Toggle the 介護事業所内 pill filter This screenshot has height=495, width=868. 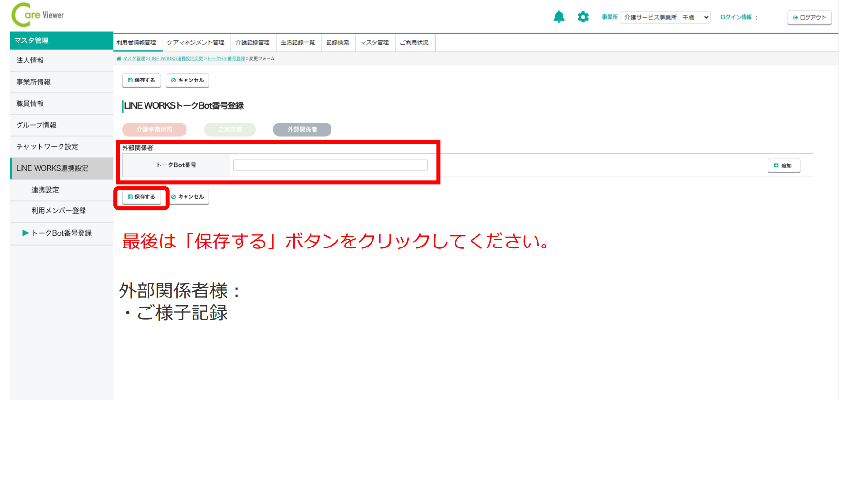click(154, 129)
